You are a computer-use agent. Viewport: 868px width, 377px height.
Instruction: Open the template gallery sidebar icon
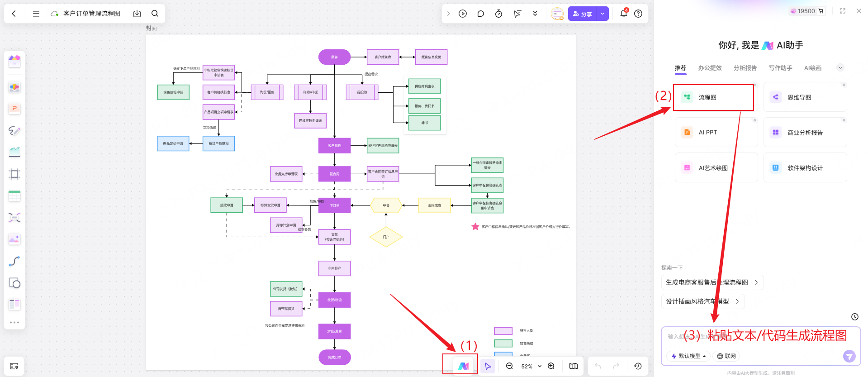coord(14,61)
